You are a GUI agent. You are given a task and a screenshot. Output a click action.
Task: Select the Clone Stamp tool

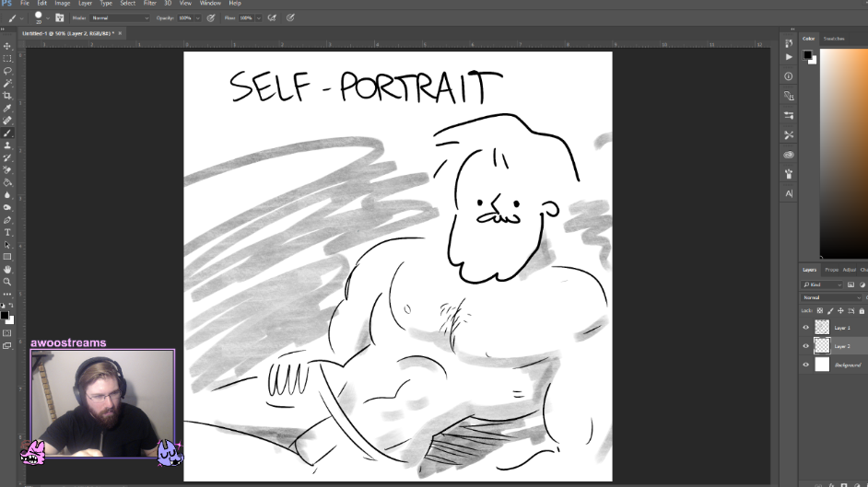tap(7, 145)
